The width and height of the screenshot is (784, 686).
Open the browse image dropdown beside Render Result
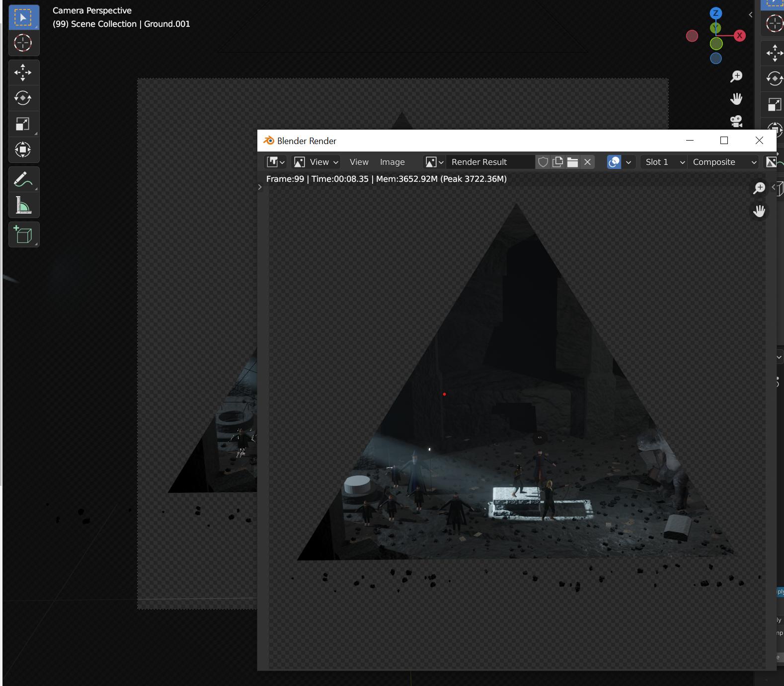[x=434, y=162]
